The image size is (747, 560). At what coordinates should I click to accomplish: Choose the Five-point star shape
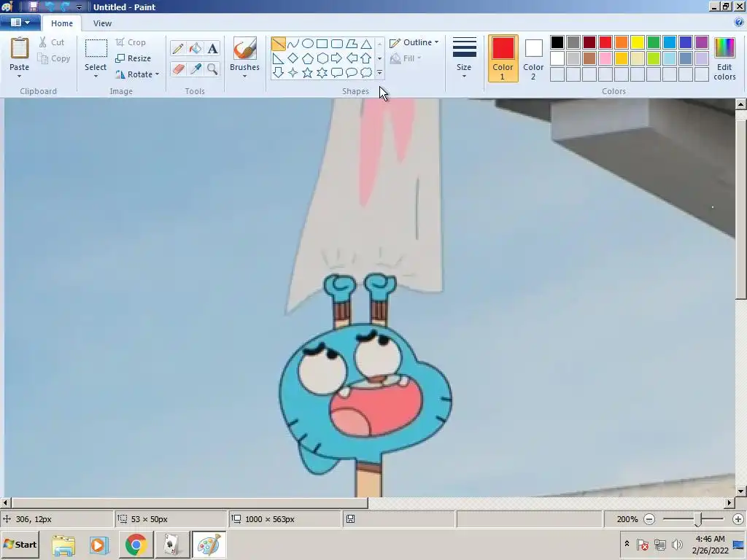point(308,72)
